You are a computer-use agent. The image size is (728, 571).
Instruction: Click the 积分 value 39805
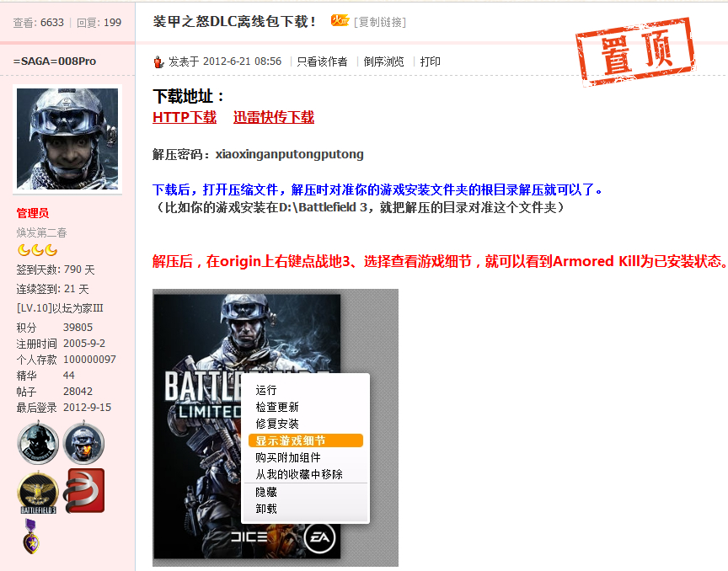pyautogui.click(x=78, y=328)
